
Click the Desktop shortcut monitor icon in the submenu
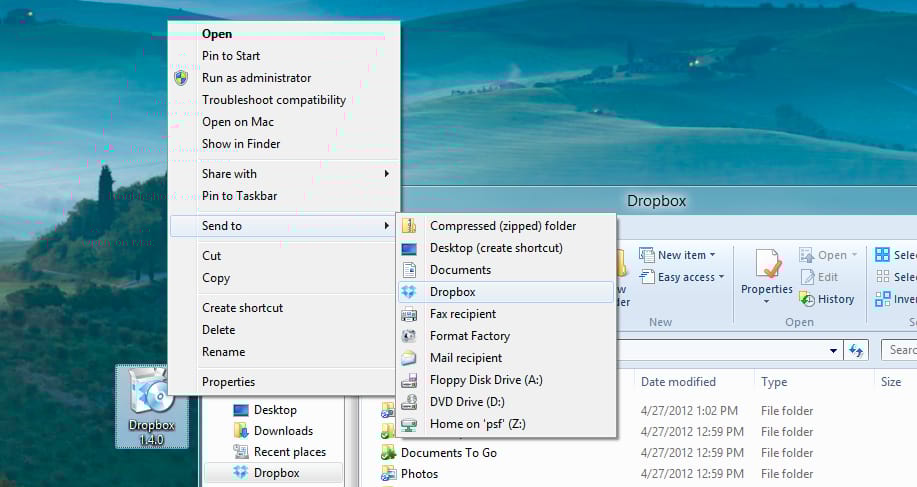point(409,248)
